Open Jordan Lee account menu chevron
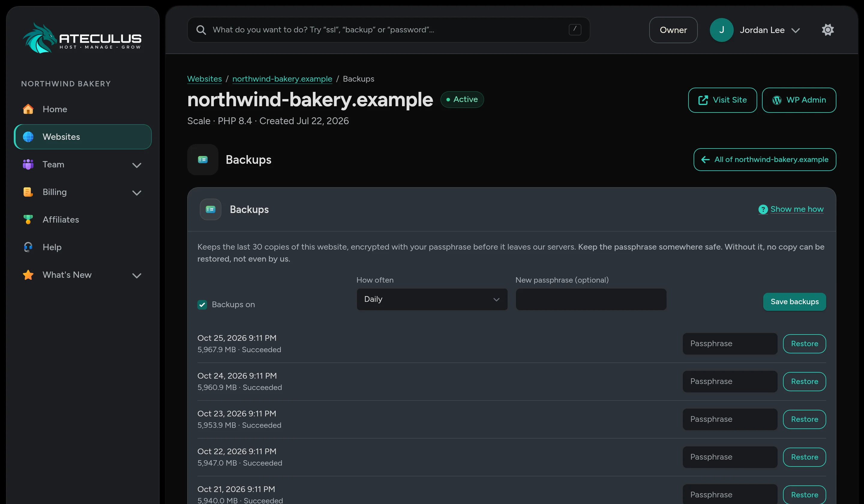Image resolution: width=864 pixels, height=504 pixels. [795, 31]
